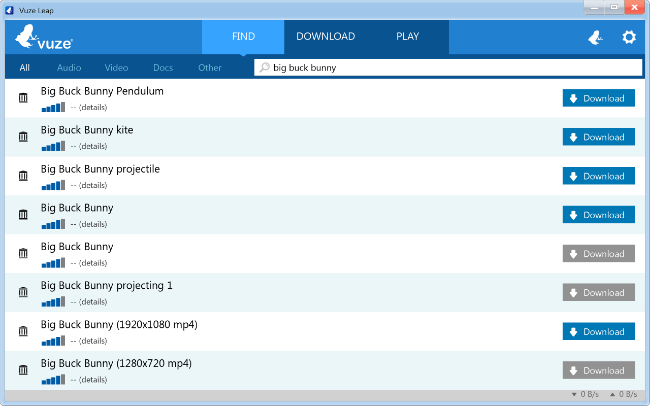The image size is (650, 406).
Task: Click the signal bars under Big Buck Bunny Pendulum
Action: [53, 107]
